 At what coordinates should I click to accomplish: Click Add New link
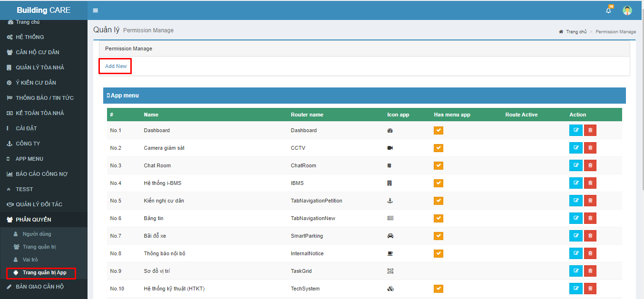[116, 66]
